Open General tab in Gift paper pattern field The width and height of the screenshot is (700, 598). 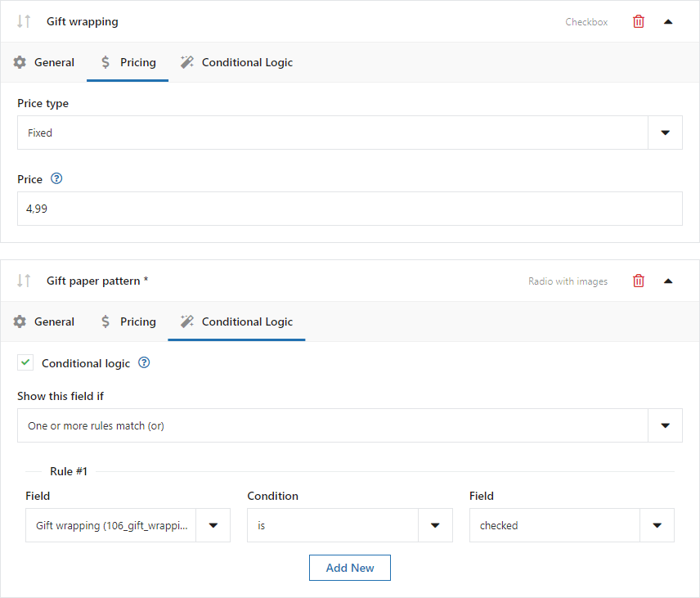tap(44, 322)
